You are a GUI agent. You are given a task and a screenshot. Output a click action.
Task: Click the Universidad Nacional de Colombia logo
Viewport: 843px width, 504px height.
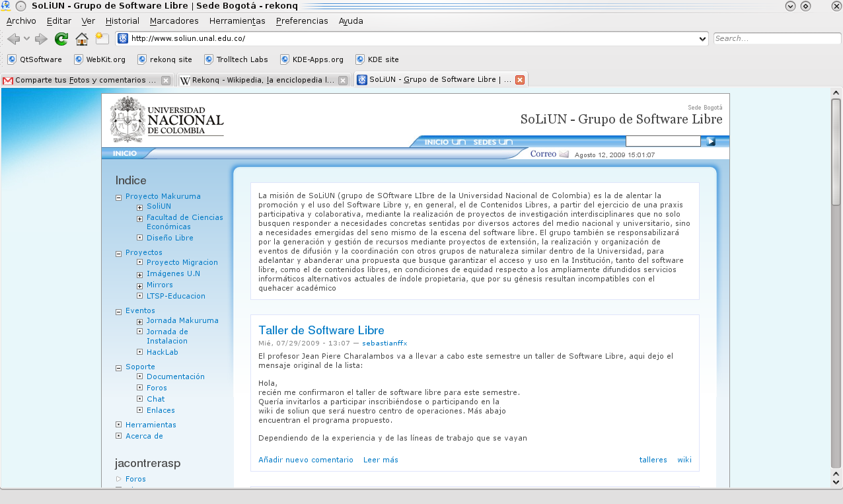(166, 119)
